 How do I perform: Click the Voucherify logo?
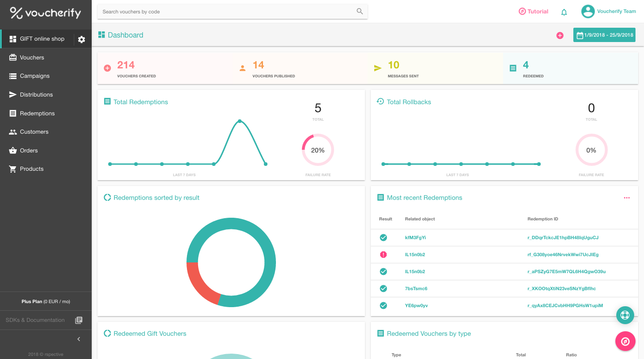(x=46, y=13)
